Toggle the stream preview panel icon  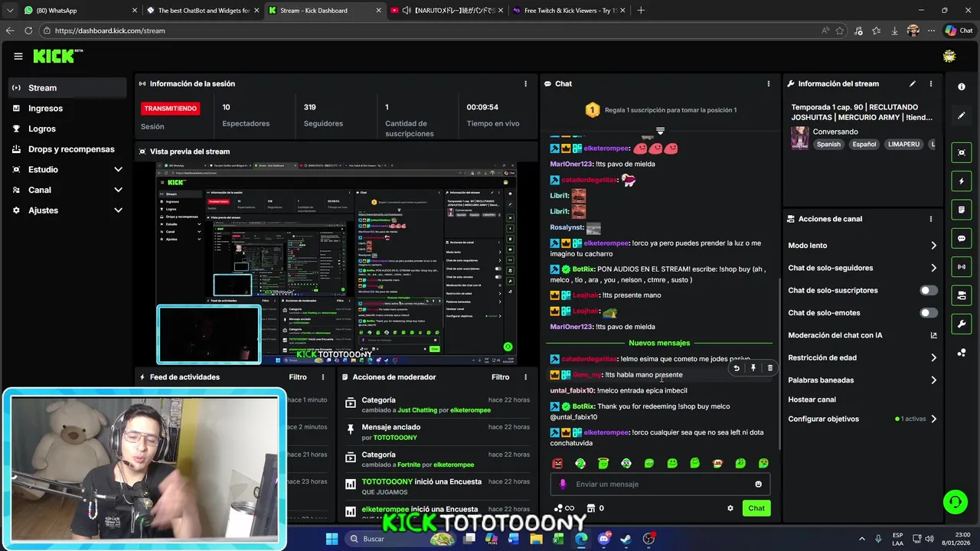click(962, 152)
